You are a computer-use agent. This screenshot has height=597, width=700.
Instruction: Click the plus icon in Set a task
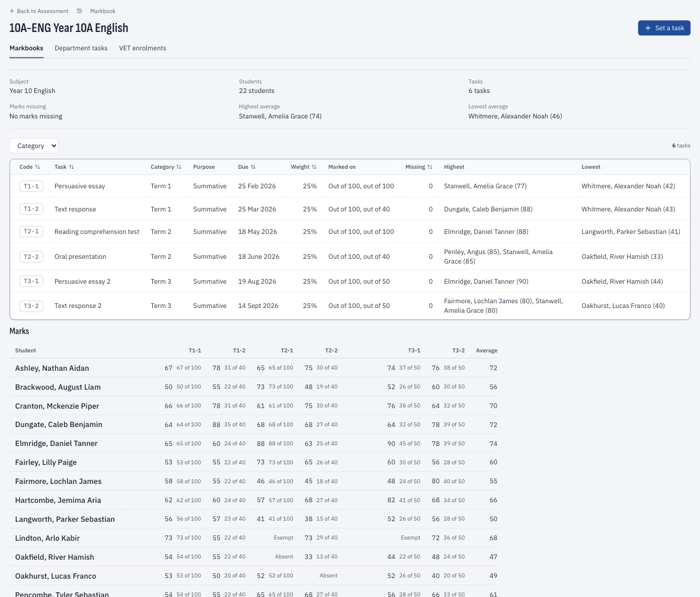648,28
